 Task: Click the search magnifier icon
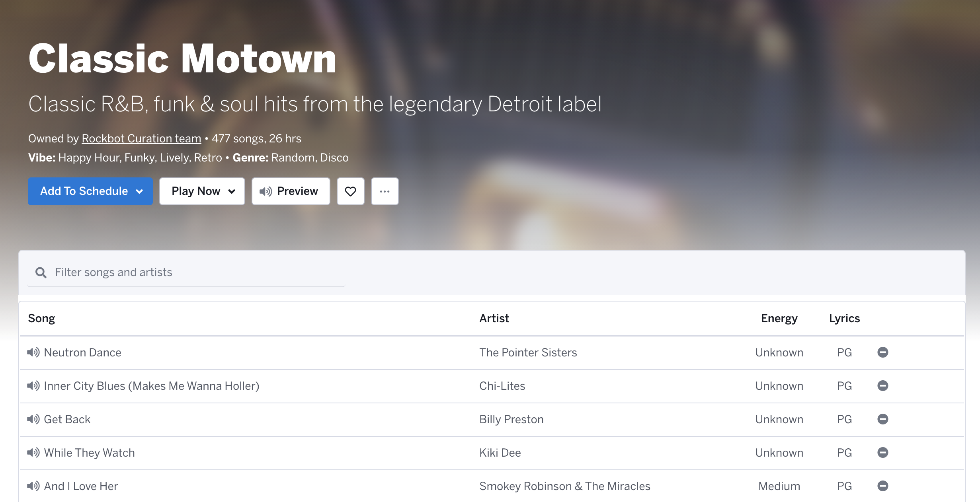pos(41,272)
